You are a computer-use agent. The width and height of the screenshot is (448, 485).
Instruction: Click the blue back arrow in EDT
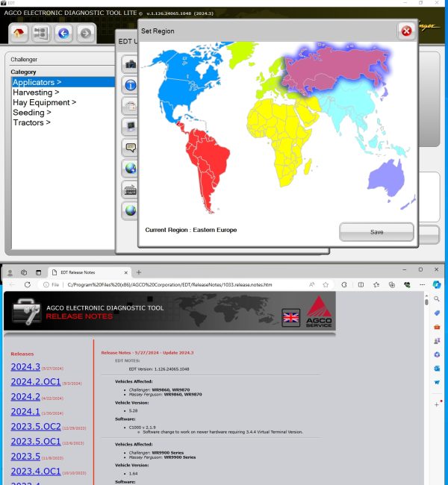coord(63,33)
